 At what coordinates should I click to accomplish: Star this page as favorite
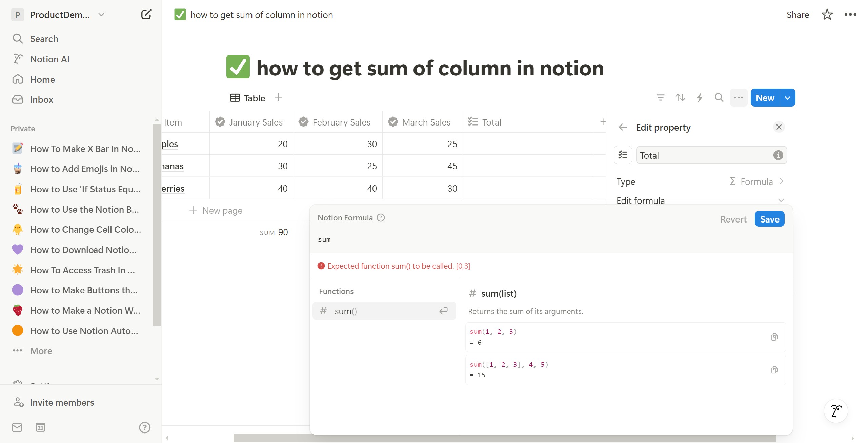[827, 15]
